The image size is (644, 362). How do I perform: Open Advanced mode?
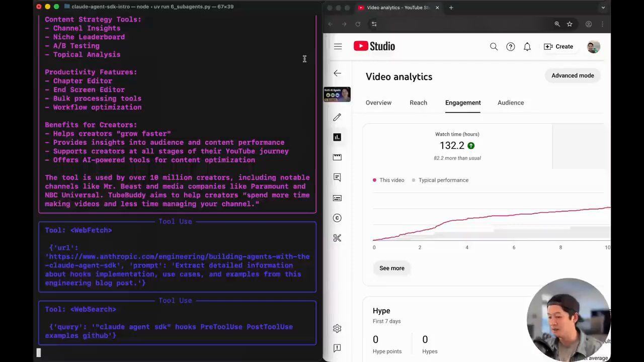click(573, 75)
